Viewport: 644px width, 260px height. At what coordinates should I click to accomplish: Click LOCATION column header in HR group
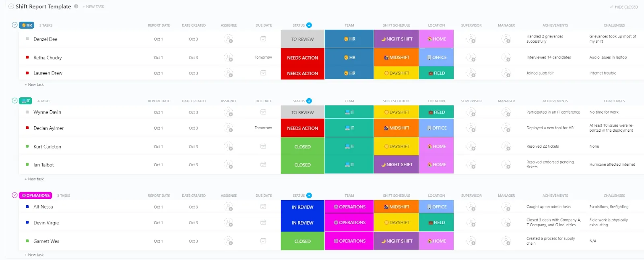[436, 25]
